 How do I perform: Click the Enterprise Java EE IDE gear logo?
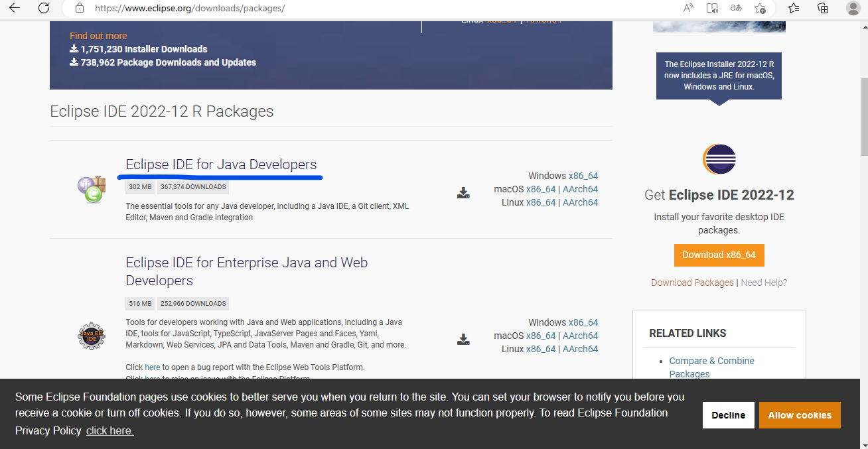coord(92,336)
